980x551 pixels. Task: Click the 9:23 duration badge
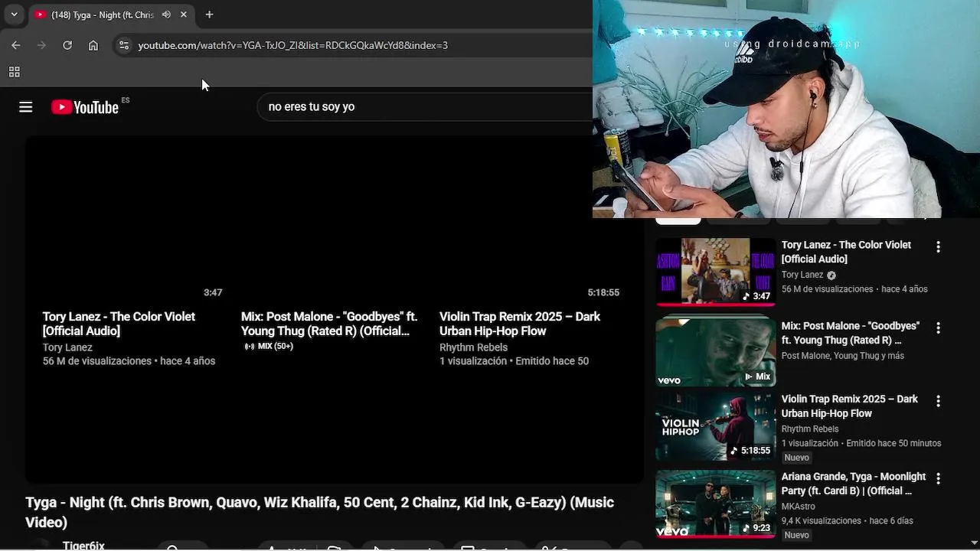click(756, 528)
